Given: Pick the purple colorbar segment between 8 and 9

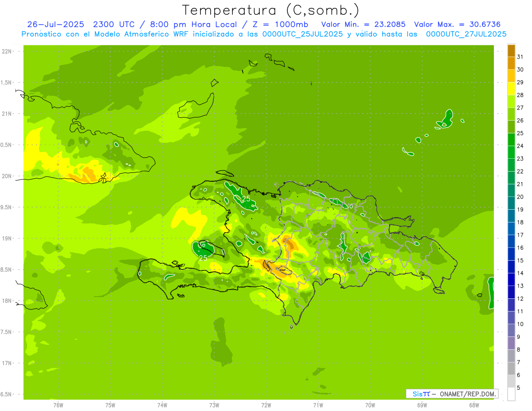Looking at the screenshot, I should 511,343.
